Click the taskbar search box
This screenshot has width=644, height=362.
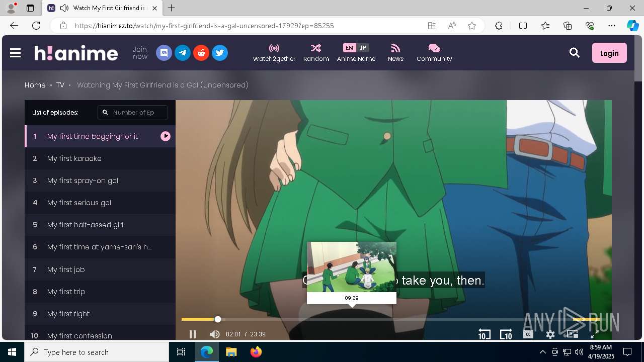click(97, 352)
